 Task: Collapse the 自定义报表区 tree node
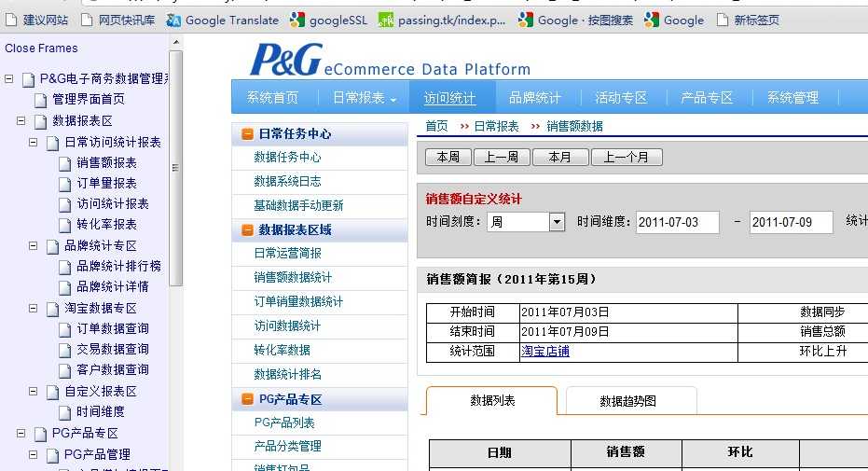pos(34,391)
